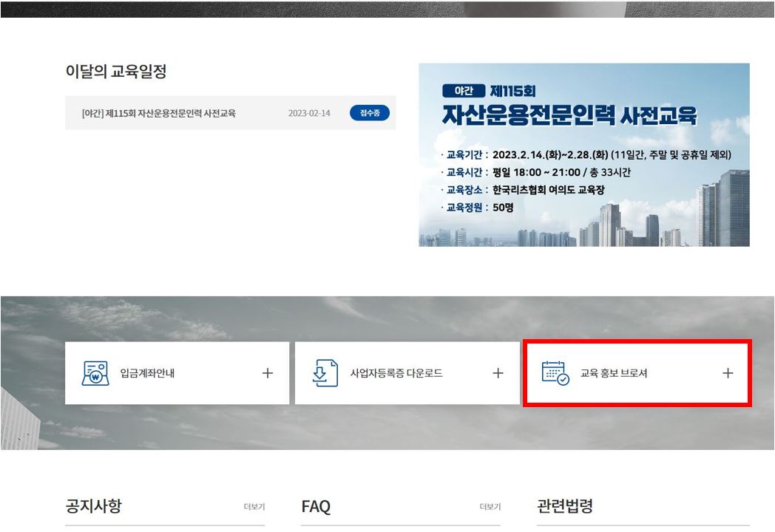
Task: Click the 교육 홍보 브로셔 text
Action: coord(613,373)
